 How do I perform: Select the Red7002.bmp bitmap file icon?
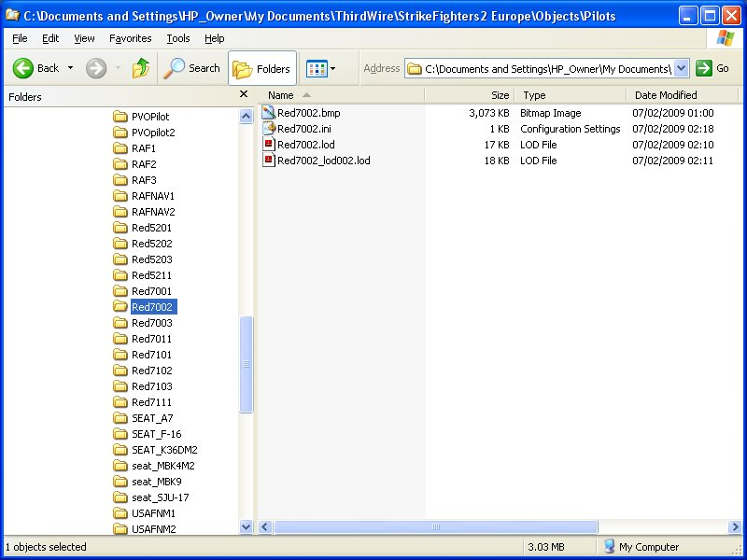[x=269, y=113]
